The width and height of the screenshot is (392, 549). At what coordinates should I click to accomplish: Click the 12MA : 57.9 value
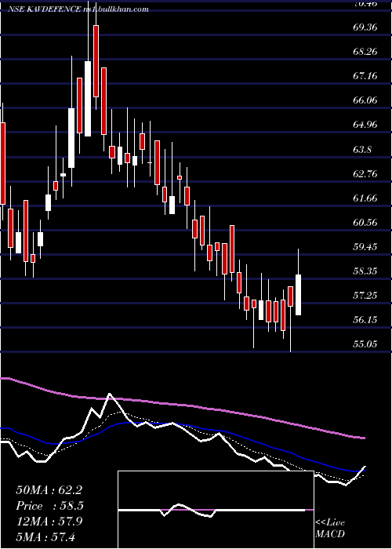[x=49, y=522]
